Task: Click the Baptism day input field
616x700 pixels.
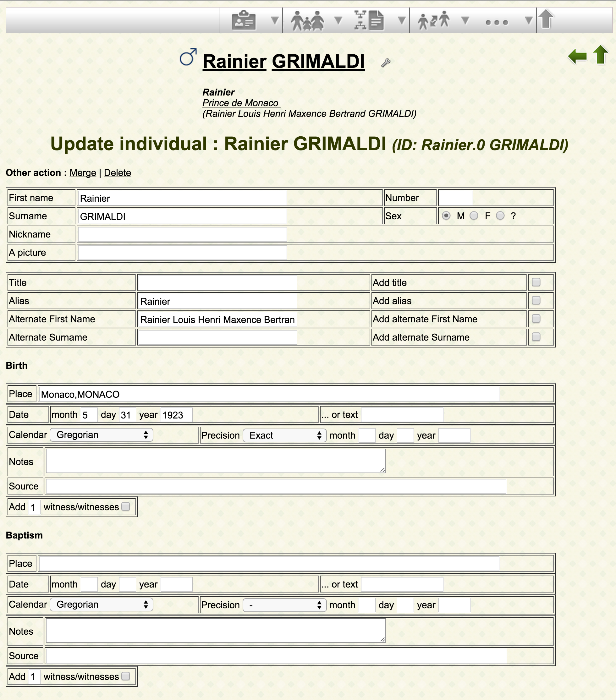Action: [128, 584]
